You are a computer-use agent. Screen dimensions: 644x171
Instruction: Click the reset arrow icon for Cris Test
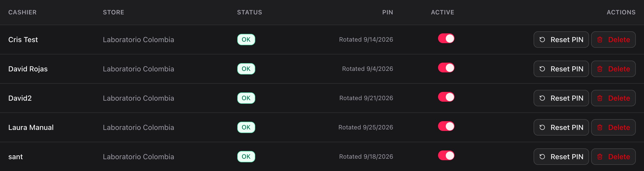(x=542, y=40)
